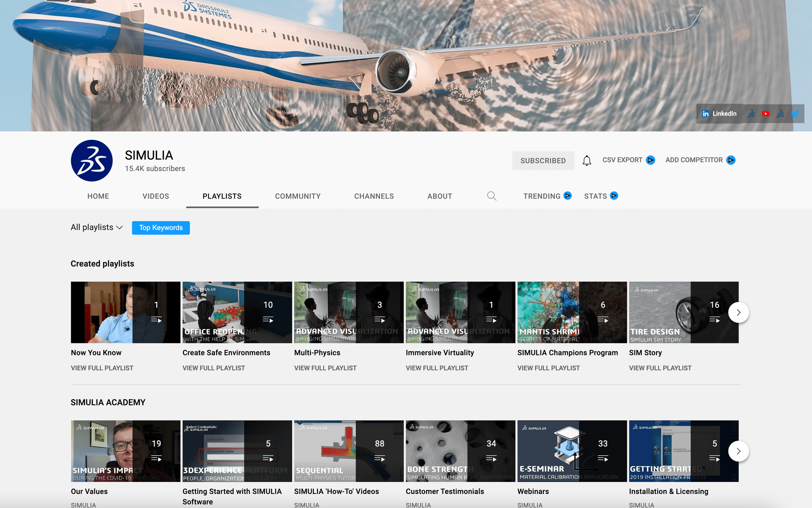
Task: Click the Twitter bird icon in banner
Action: point(794,114)
